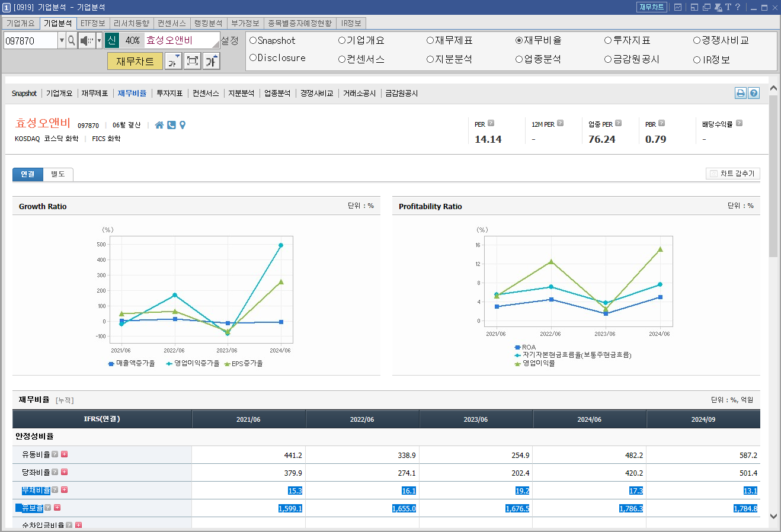Click the map location pin icon

pos(183,125)
